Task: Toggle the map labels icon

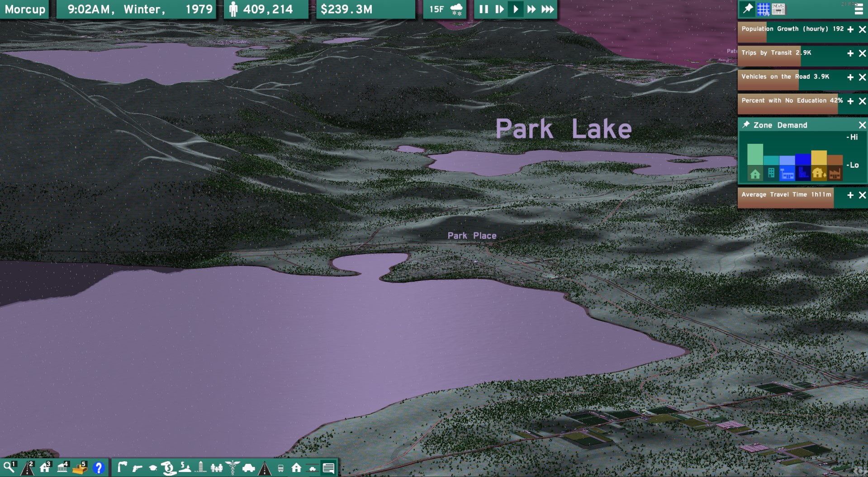Action: pyautogui.click(x=329, y=468)
